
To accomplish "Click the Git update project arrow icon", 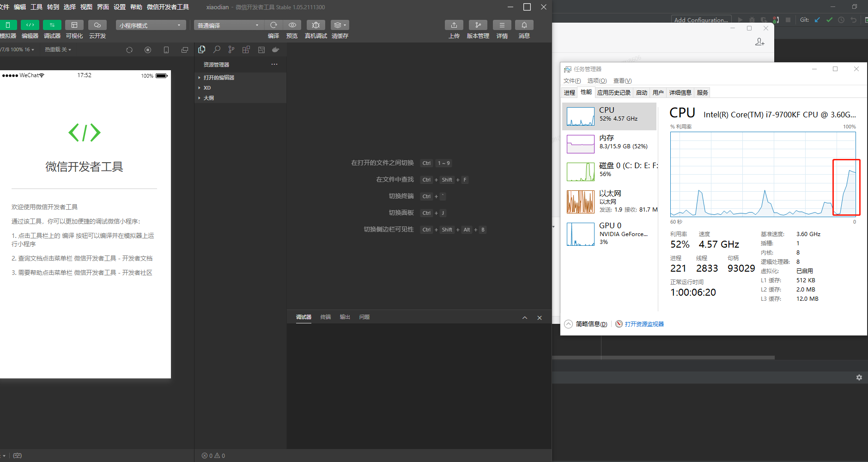I will (x=817, y=20).
